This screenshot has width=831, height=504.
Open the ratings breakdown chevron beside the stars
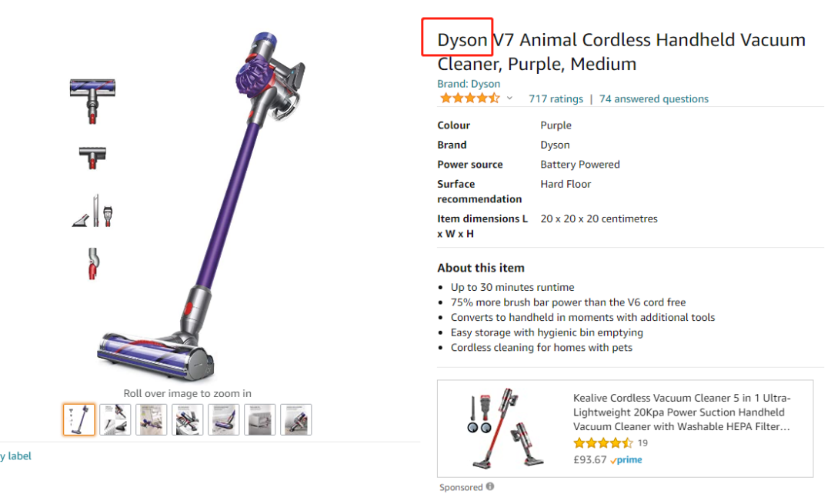pos(509,98)
